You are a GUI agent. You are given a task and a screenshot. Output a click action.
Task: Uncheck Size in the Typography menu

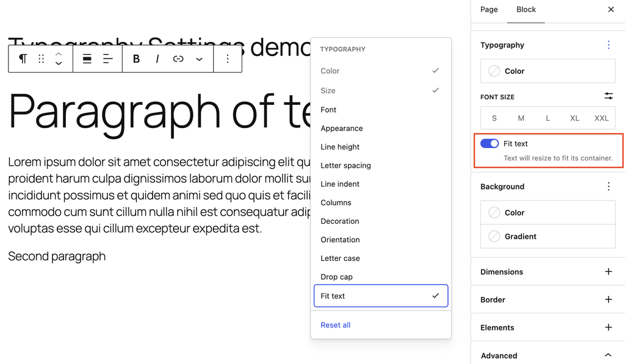381,90
